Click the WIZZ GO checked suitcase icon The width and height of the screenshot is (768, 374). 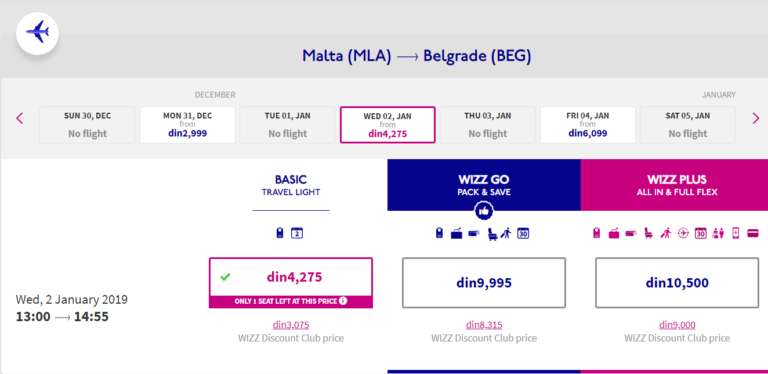coord(456,234)
